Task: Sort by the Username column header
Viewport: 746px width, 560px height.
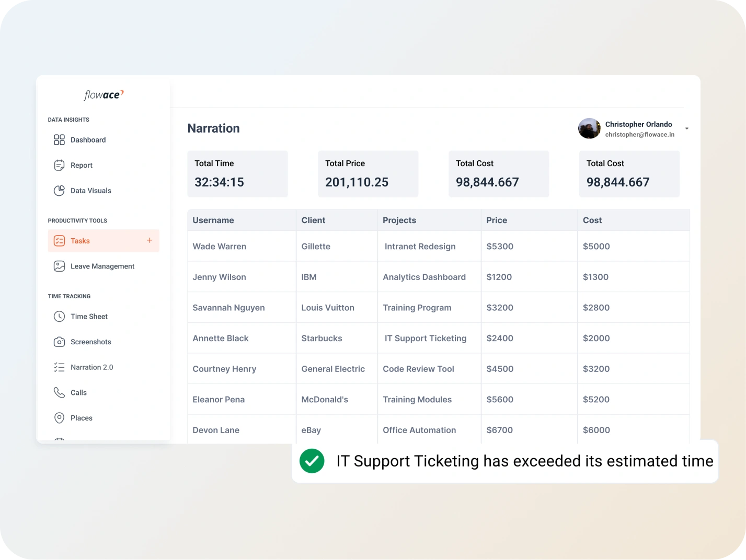Action: tap(213, 220)
